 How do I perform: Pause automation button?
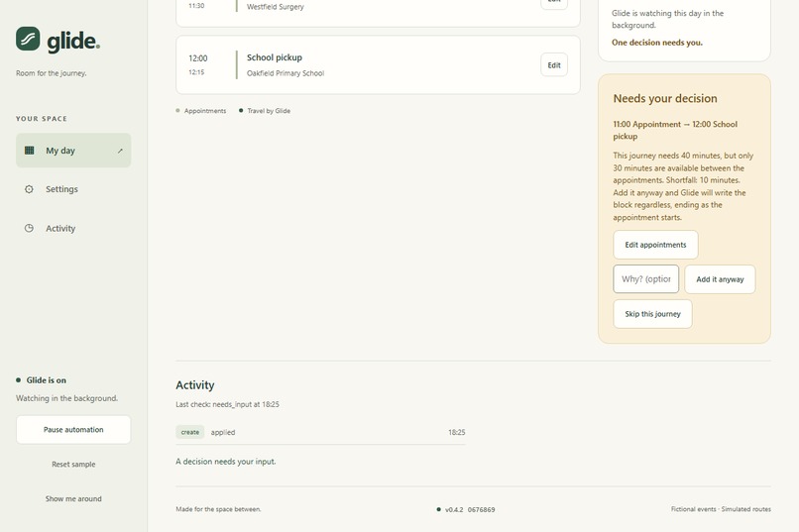click(73, 430)
